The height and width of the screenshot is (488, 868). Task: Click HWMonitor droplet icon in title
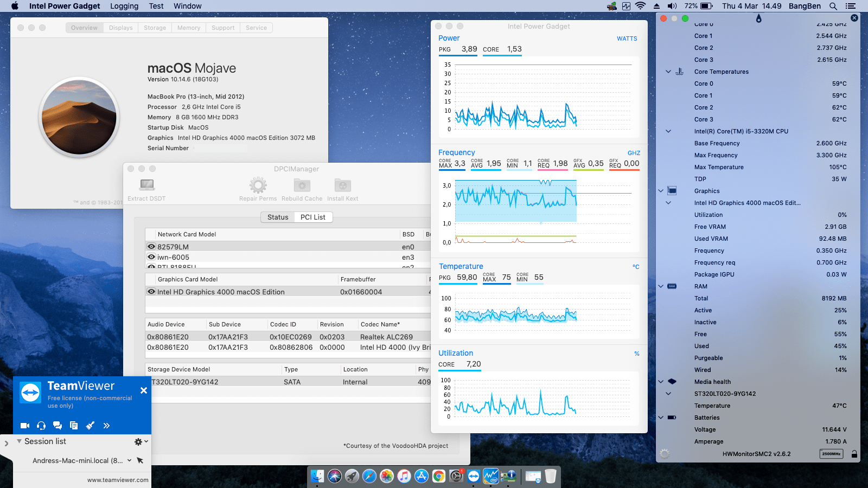(x=758, y=18)
